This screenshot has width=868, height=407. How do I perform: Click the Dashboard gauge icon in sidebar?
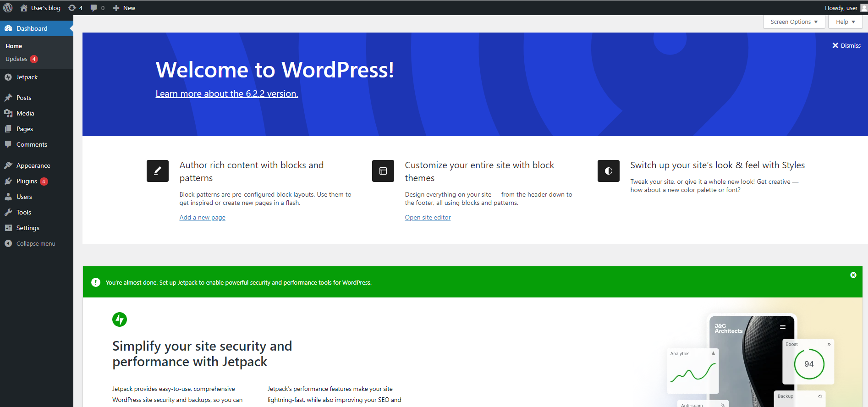pyautogui.click(x=8, y=28)
